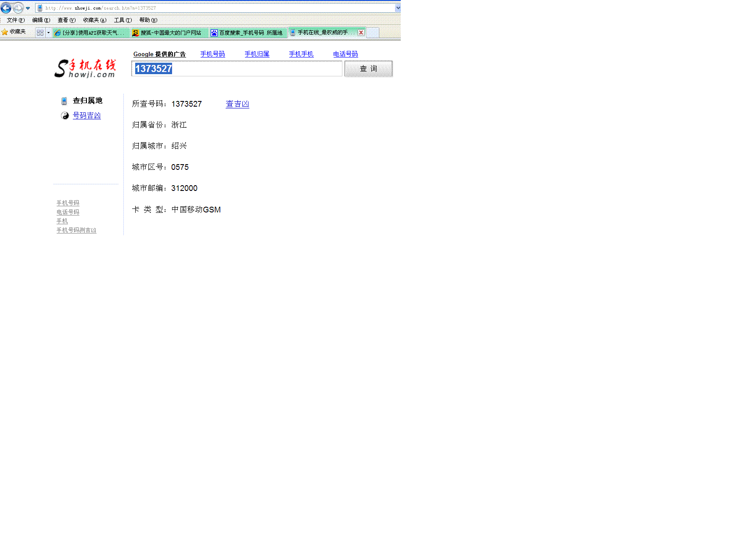Screen dimensions: 748x560
Task: Click the Showji 手机在线 logo
Action: click(85, 68)
